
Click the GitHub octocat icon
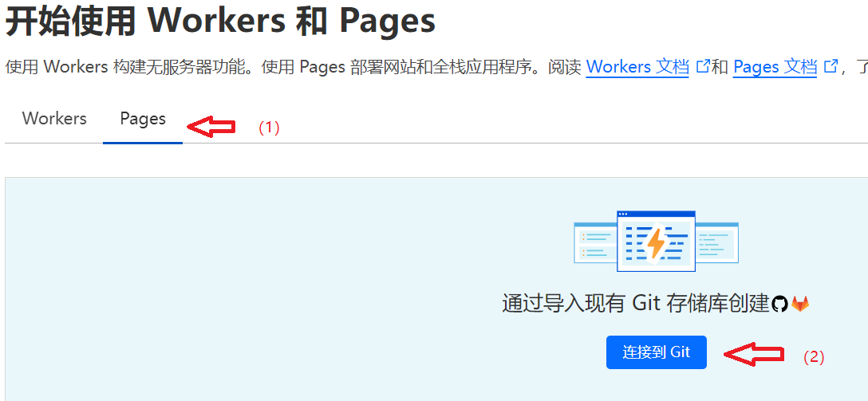(x=779, y=304)
